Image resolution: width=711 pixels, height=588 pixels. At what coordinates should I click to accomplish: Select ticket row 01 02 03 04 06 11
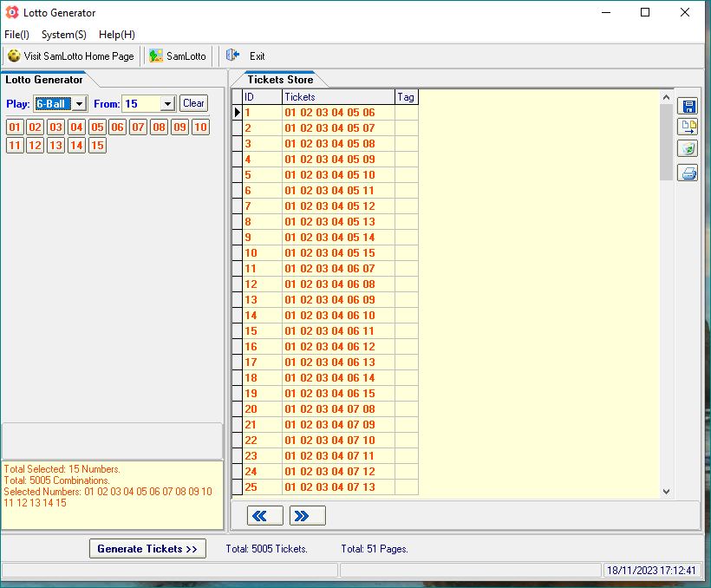[x=329, y=331]
